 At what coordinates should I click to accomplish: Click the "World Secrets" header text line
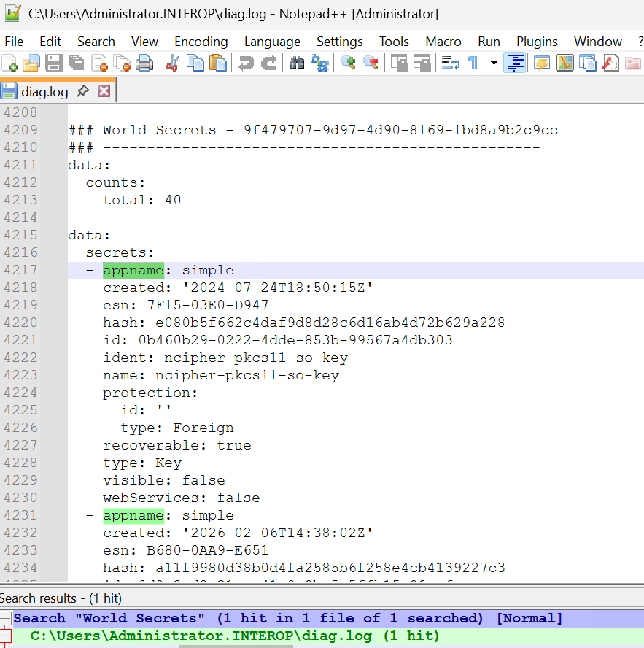coord(313,130)
